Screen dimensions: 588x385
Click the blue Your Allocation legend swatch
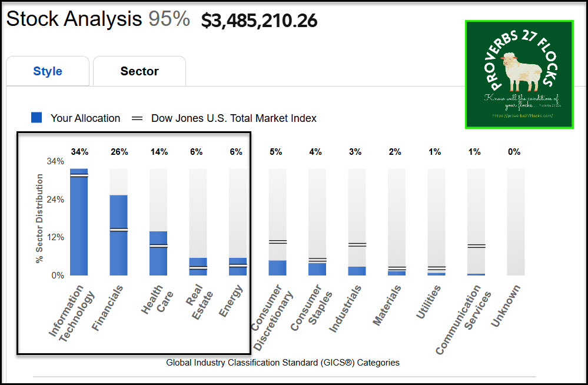36,118
